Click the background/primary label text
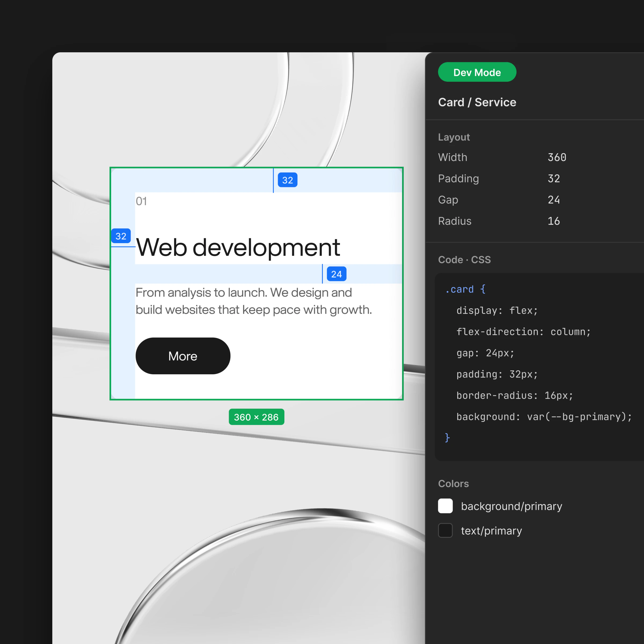 click(x=512, y=506)
